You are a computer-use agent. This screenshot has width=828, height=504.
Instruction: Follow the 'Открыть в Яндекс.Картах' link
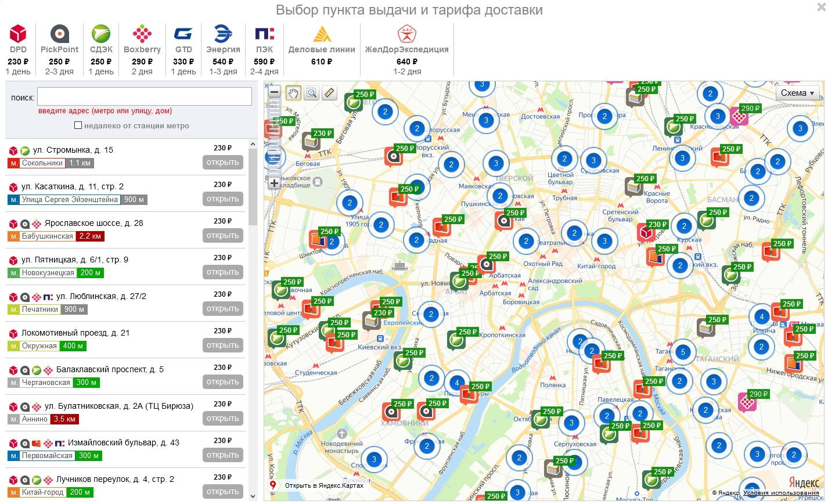coord(324,485)
